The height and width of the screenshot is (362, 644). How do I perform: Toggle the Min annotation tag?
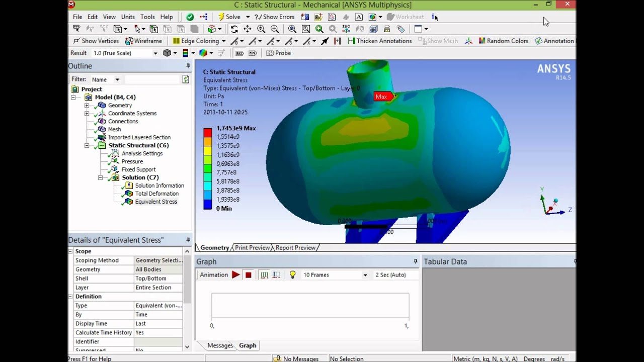click(253, 53)
